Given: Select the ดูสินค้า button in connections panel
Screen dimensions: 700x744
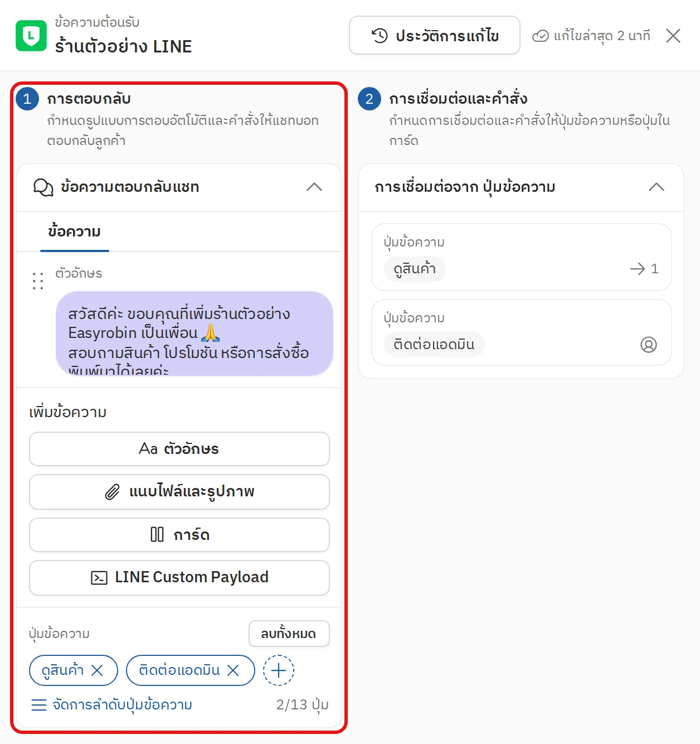Looking at the screenshot, I should point(415,269).
